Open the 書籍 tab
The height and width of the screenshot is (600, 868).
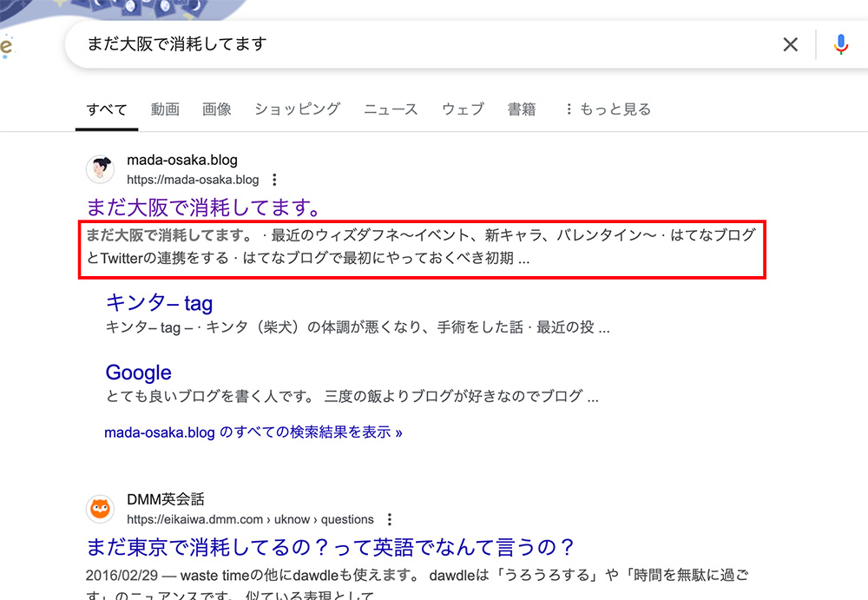pyautogui.click(x=522, y=109)
